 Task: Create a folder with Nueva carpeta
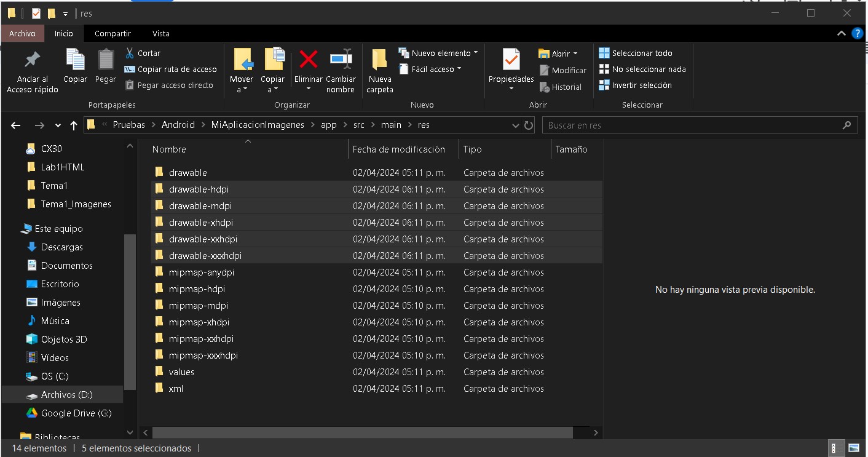(379, 71)
